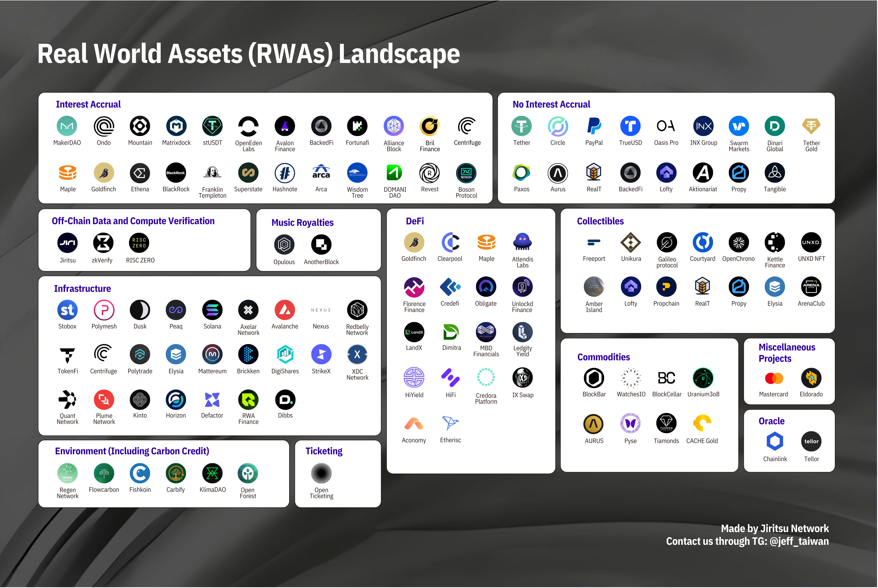This screenshot has width=878, height=588.
Task: Click the Opulous music royalties icon
Action: [284, 245]
